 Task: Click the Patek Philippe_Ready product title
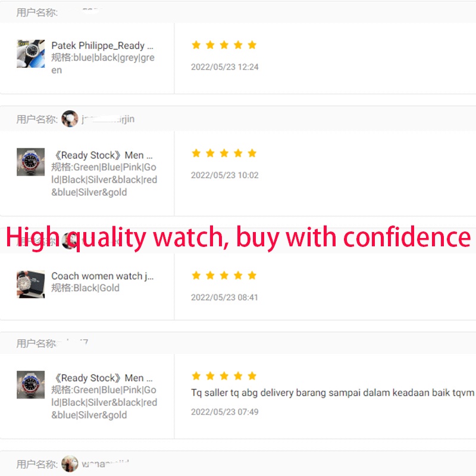point(102,46)
